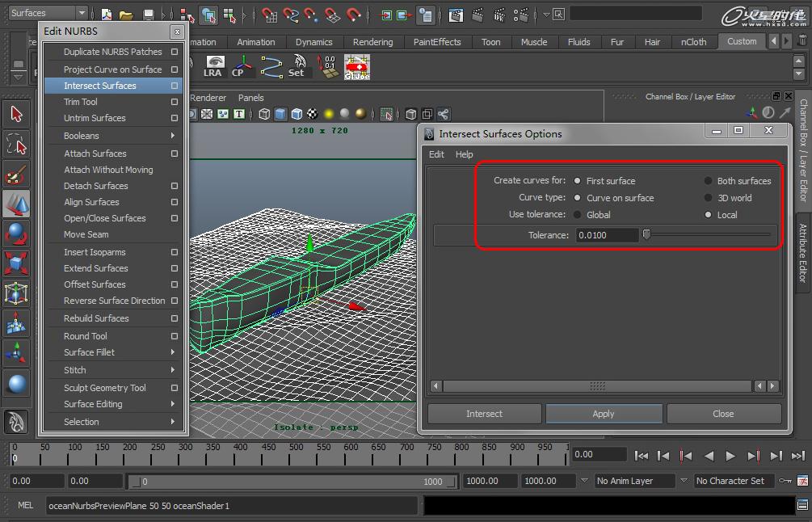
Task: Select the Both surfaces radio option
Action: 709,181
